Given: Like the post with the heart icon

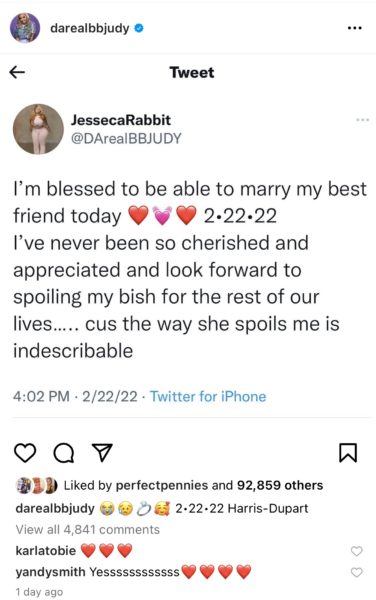Looking at the screenshot, I should tap(25, 453).
